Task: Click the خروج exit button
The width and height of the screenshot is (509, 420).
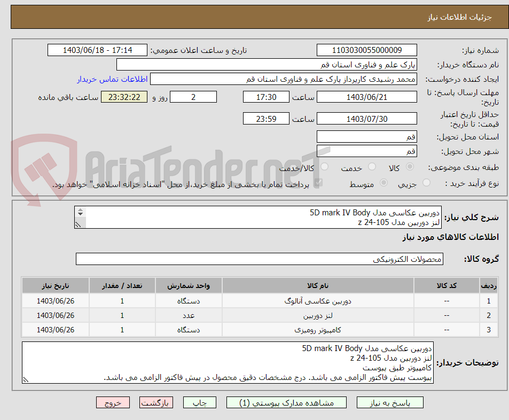Action: (113, 402)
